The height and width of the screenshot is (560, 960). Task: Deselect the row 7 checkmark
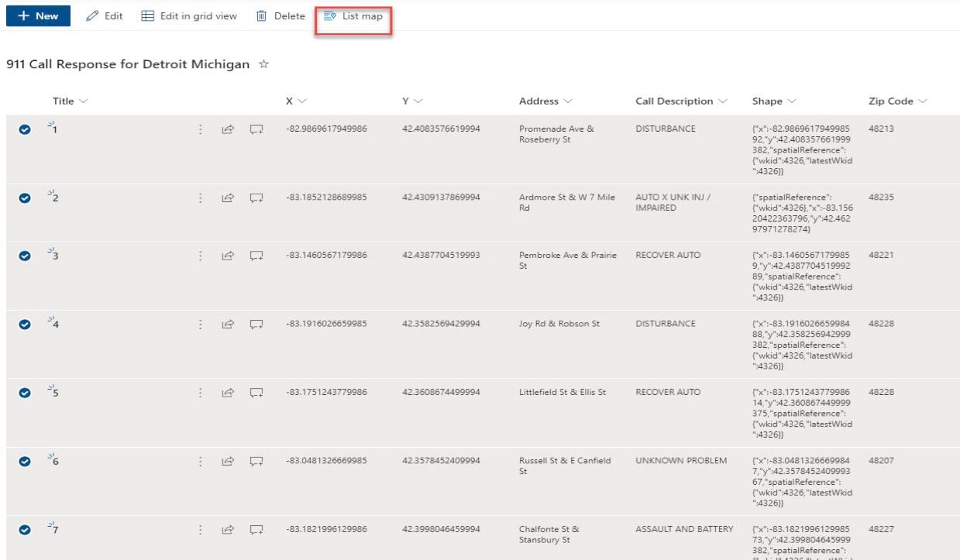(25, 530)
